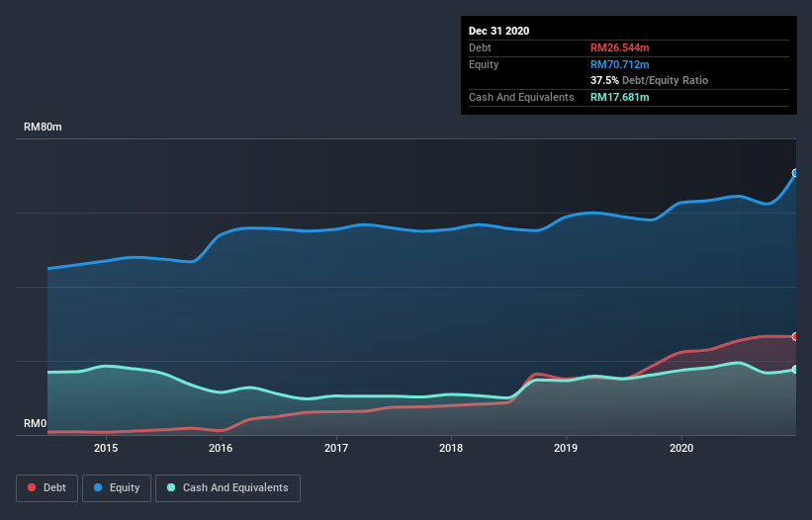Select the teal Cash endpoint marker
Screen dimensions: 812x520
(x=794, y=370)
